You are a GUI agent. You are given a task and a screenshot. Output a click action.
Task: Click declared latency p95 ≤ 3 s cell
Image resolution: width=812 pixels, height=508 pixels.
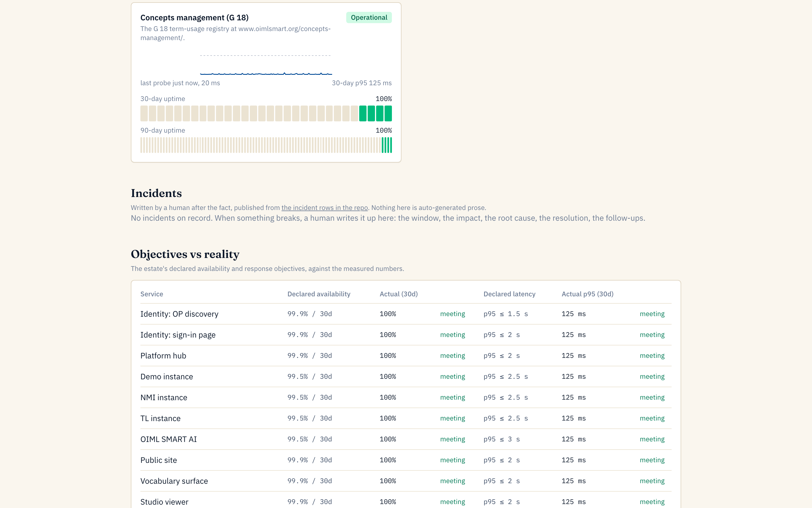[502, 439]
